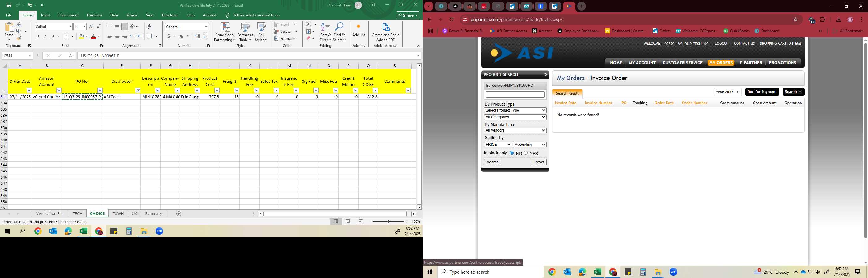
Task: Open the Amazon bookmark
Action: point(542,31)
